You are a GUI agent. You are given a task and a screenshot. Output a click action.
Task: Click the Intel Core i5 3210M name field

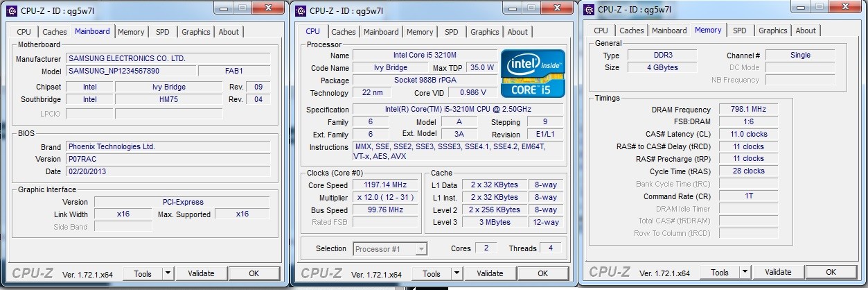pyautogui.click(x=425, y=55)
